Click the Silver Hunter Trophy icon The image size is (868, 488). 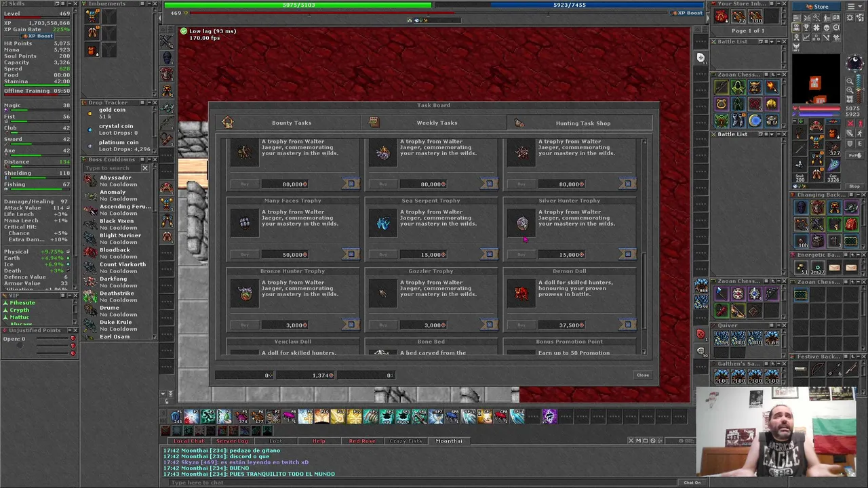point(521,222)
